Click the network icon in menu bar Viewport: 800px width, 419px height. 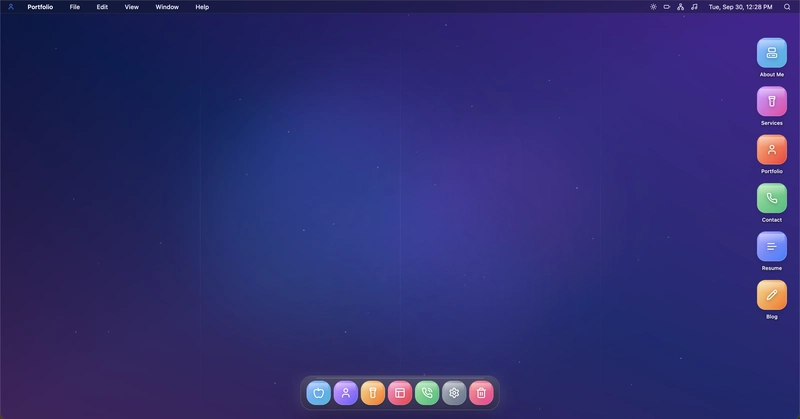tap(681, 7)
